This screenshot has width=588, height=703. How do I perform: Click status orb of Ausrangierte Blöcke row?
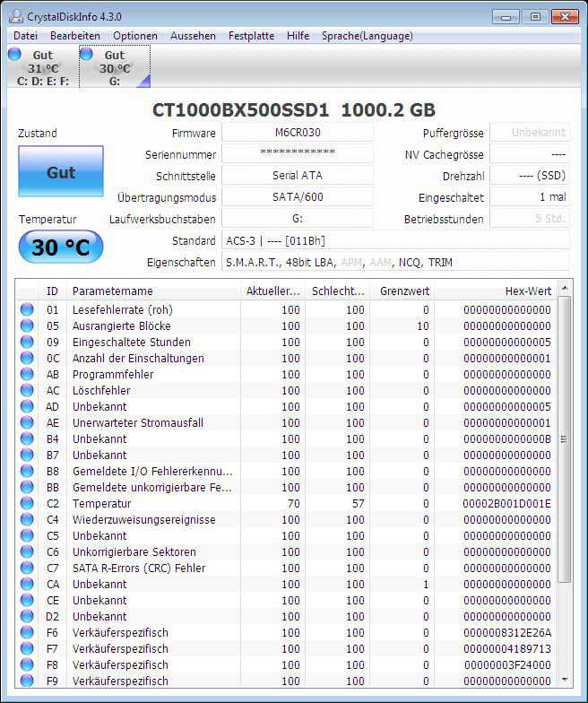[x=27, y=325]
